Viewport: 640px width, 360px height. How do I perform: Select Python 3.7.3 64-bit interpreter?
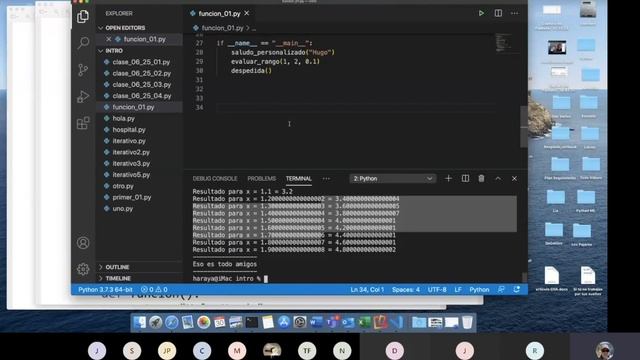tap(105, 289)
